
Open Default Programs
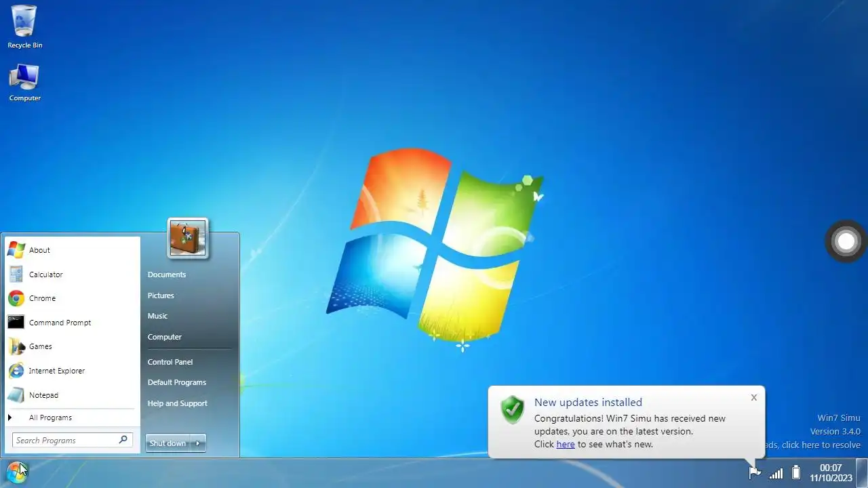pos(177,382)
